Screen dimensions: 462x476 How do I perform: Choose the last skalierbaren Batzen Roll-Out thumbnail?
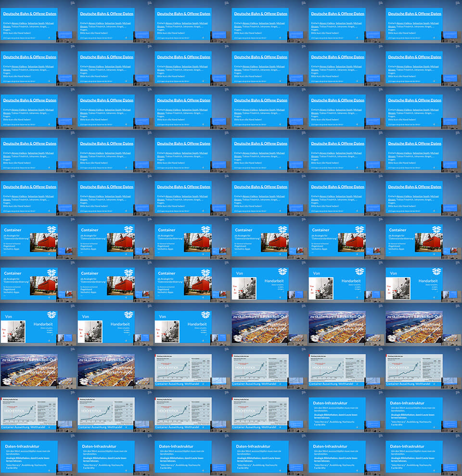(115, 368)
